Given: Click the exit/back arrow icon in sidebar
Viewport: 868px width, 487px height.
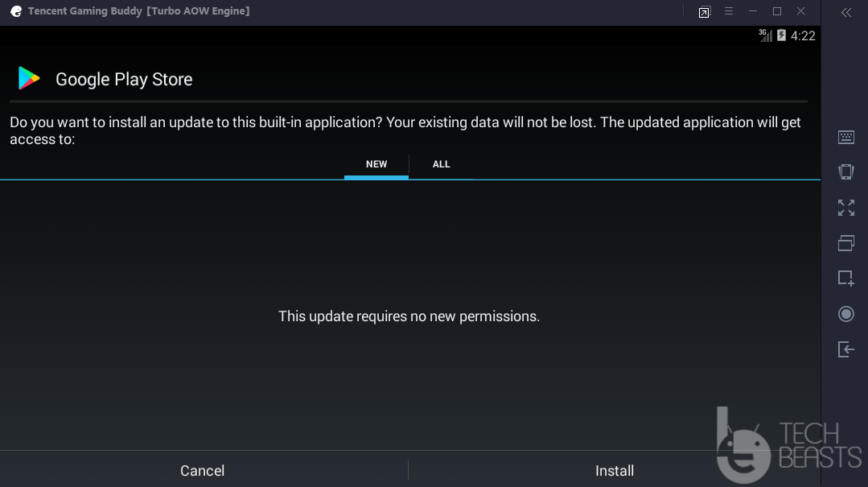Looking at the screenshot, I should (x=845, y=349).
